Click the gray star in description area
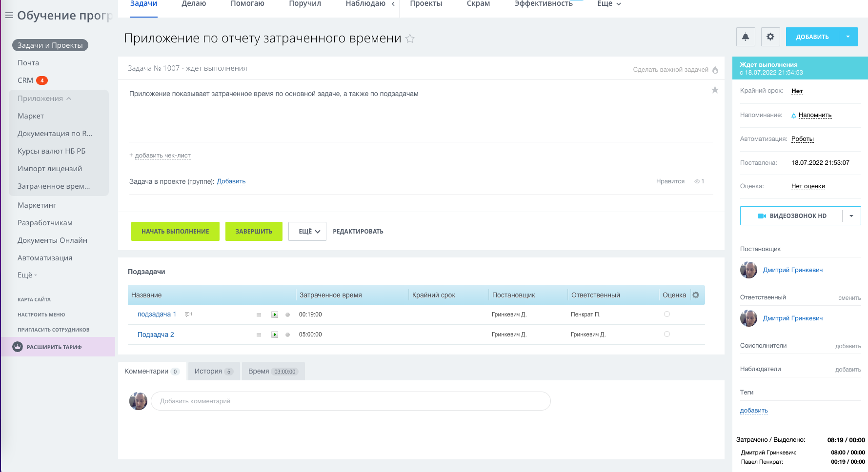The height and width of the screenshot is (472, 868). (715, 90)
